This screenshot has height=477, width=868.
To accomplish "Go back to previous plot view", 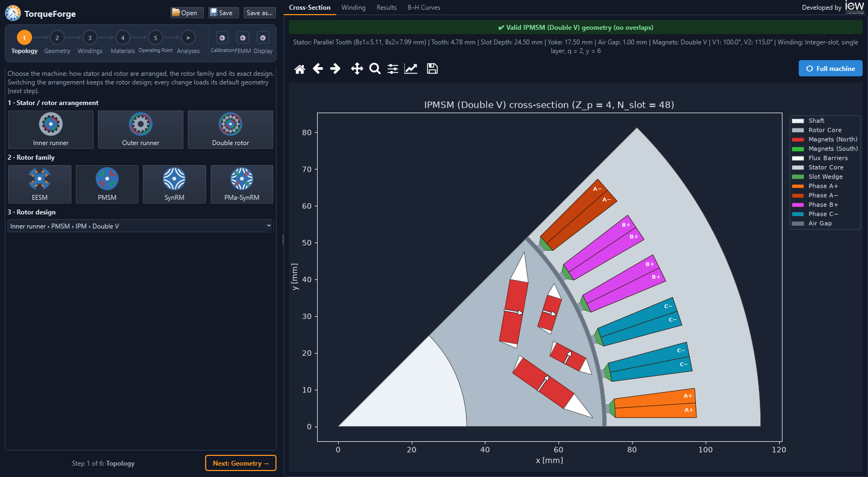I will pos(318,69).
